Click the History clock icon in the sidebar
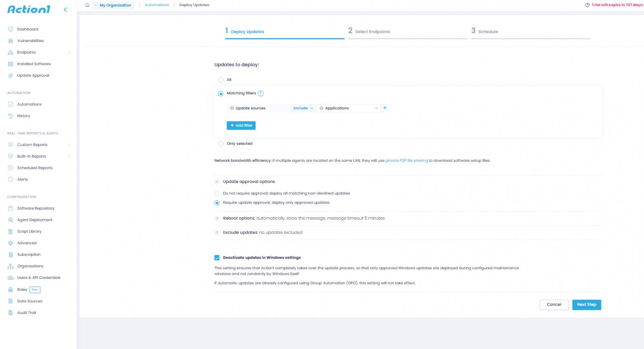The width and height of the screenshot is (644, 349). pos(10,116)
